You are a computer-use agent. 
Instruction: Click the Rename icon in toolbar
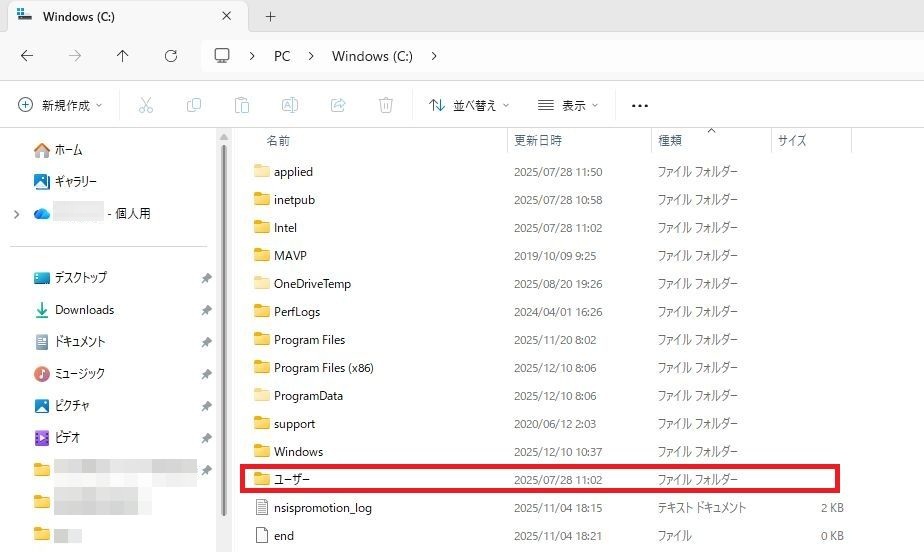[289, 105]
